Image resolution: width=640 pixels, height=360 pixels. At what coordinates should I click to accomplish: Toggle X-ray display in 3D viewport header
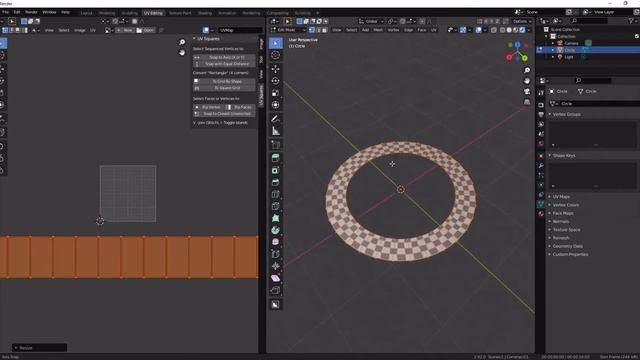click(x=493, y=30)
